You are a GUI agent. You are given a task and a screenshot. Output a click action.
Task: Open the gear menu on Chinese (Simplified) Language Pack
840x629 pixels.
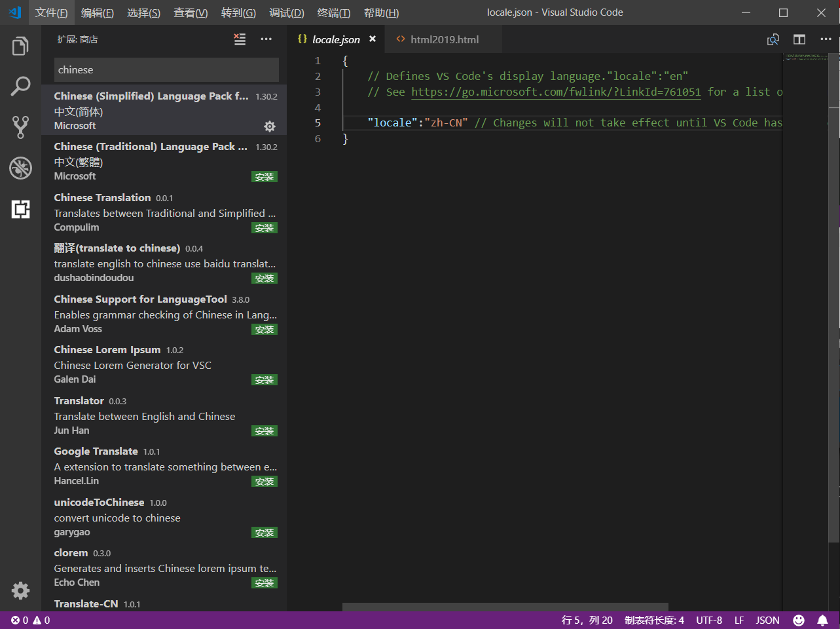coord(270,126)
